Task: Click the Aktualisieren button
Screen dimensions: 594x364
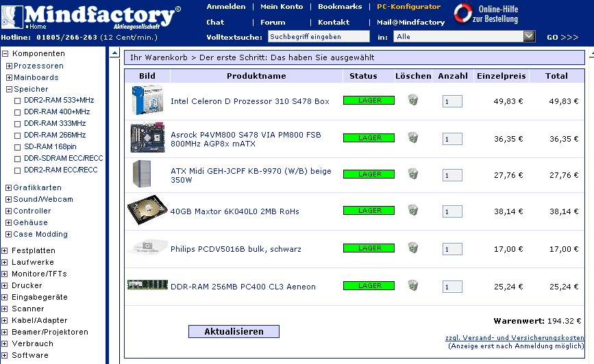Action: (234, 331)
